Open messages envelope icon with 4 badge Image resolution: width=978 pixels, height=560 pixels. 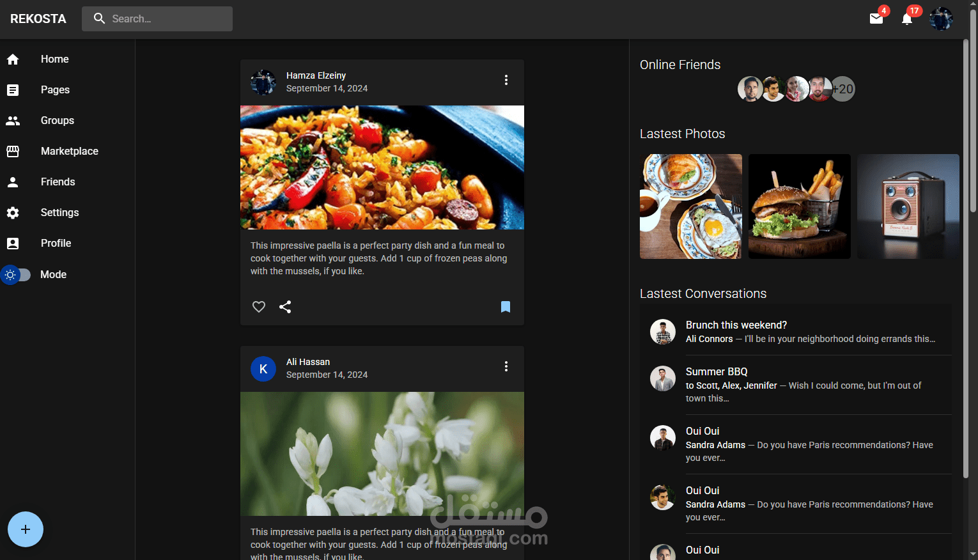click(876, 19)
